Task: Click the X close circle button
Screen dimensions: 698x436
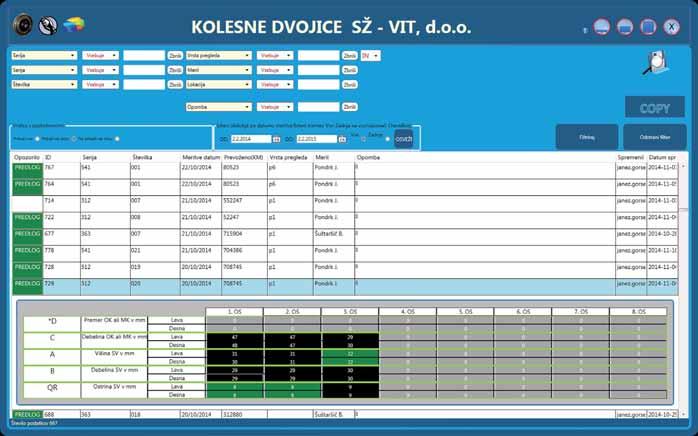Action: click(x=671, y=27)
